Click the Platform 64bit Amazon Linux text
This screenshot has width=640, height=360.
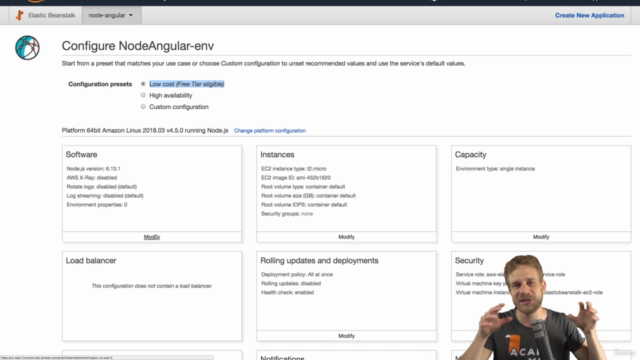145,131
